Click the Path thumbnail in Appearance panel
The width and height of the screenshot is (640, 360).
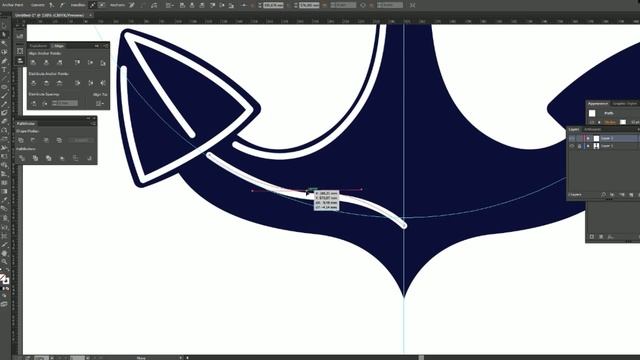click(592, 113)
